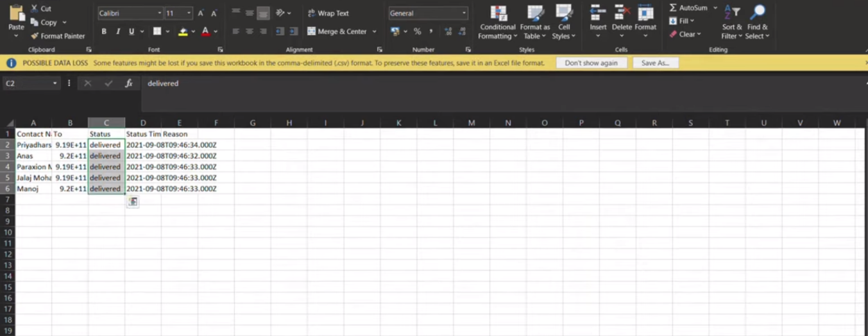Open the Sort & Filter menu
The width and height of the screenshot is (868, 336).
pos(732,22)
